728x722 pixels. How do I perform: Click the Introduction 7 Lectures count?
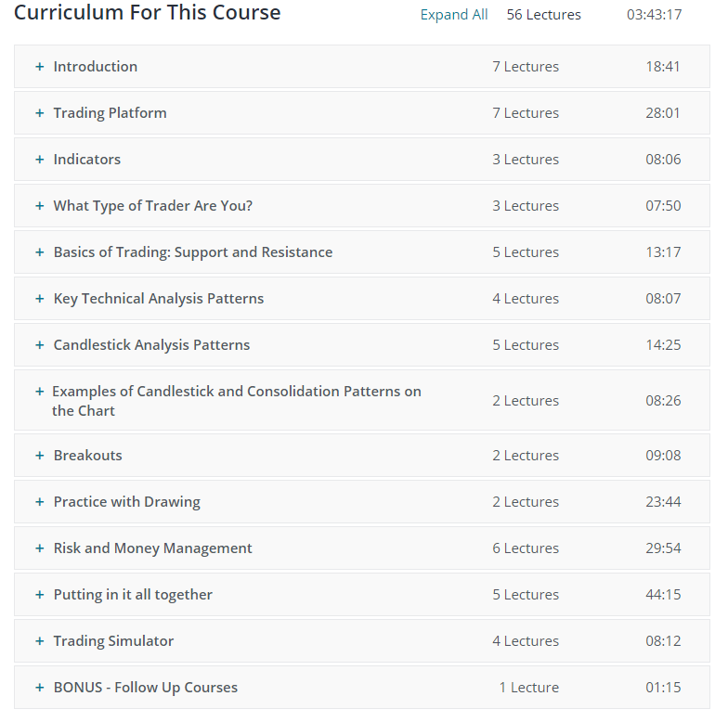pos(526,67)
